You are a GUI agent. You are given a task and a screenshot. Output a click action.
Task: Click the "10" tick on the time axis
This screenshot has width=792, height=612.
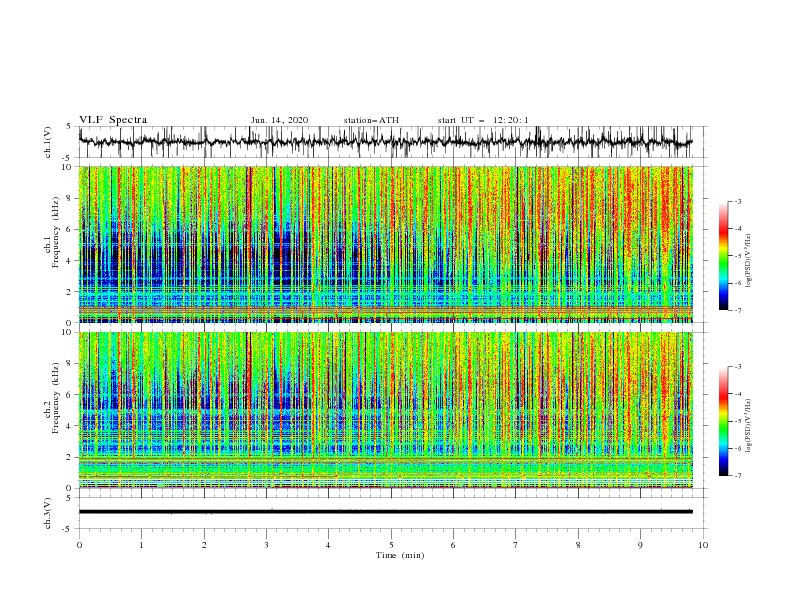[703, 545]
